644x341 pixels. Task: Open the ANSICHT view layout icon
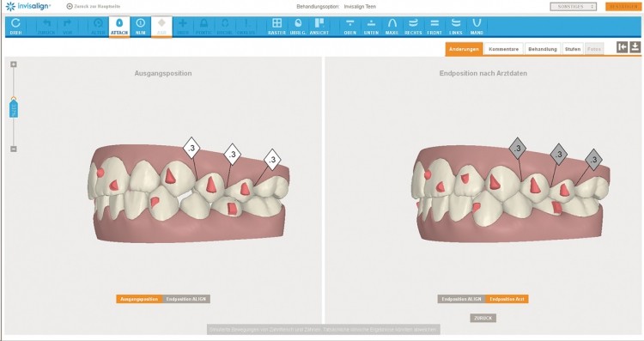click(x=319, y=27)
